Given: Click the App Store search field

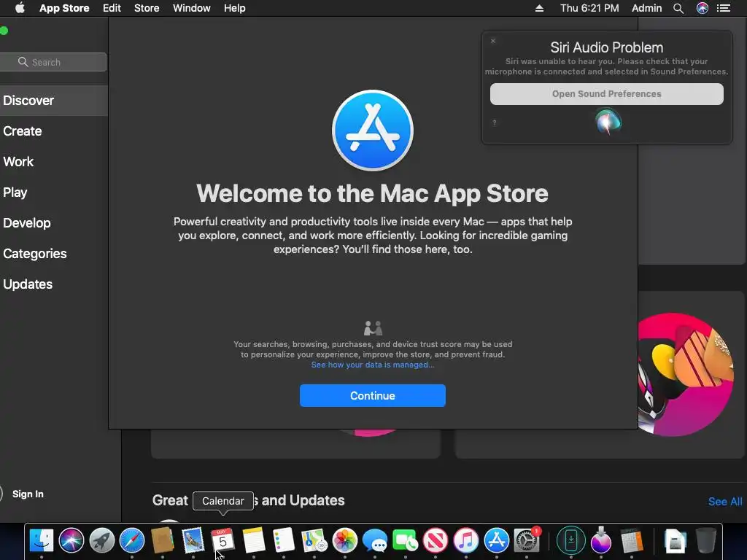Looking at the screenshot, I should pyautogui.click(x=53, y=62).
